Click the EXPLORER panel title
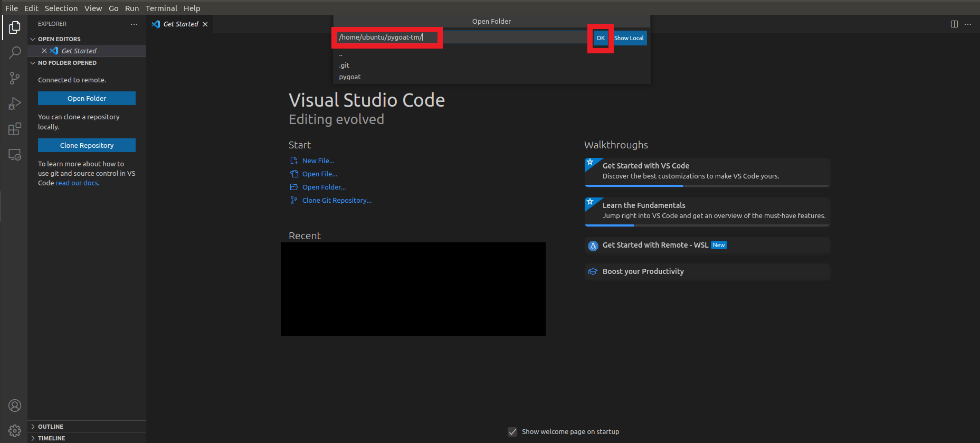Viewport: 980px width, 443px height. [52, 24]
